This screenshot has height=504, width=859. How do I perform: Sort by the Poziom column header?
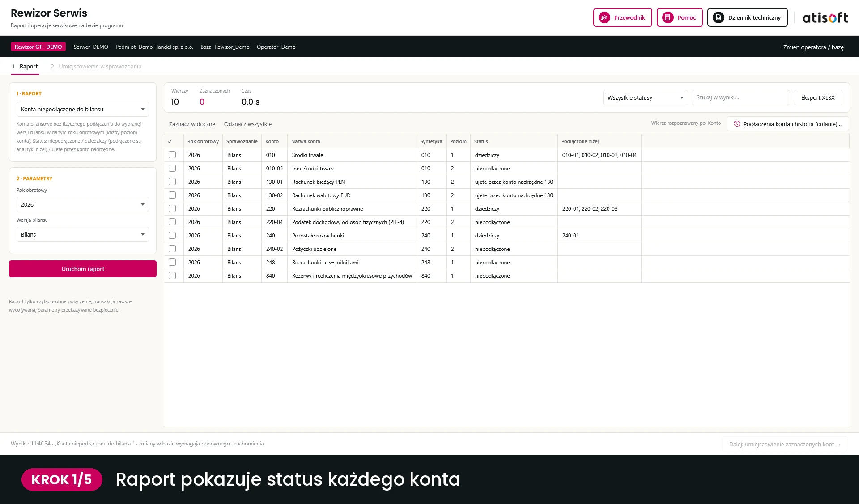click(x=458, y=141)
